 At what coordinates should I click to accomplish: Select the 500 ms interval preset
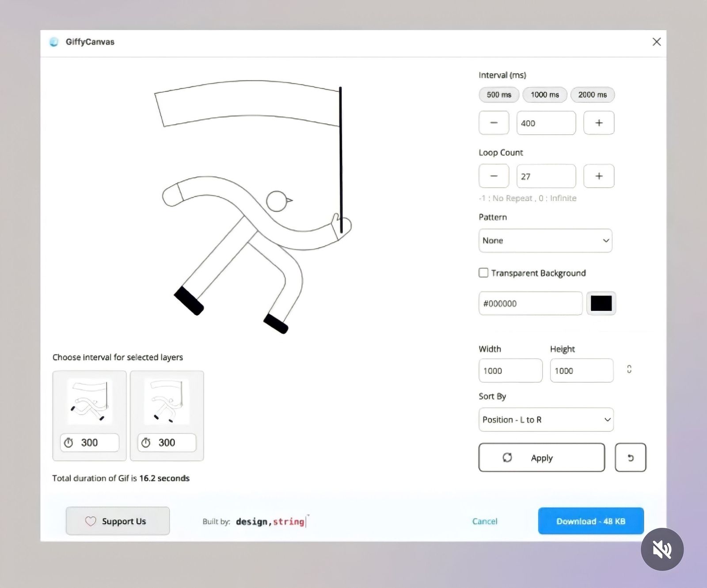tap(499, 95)
